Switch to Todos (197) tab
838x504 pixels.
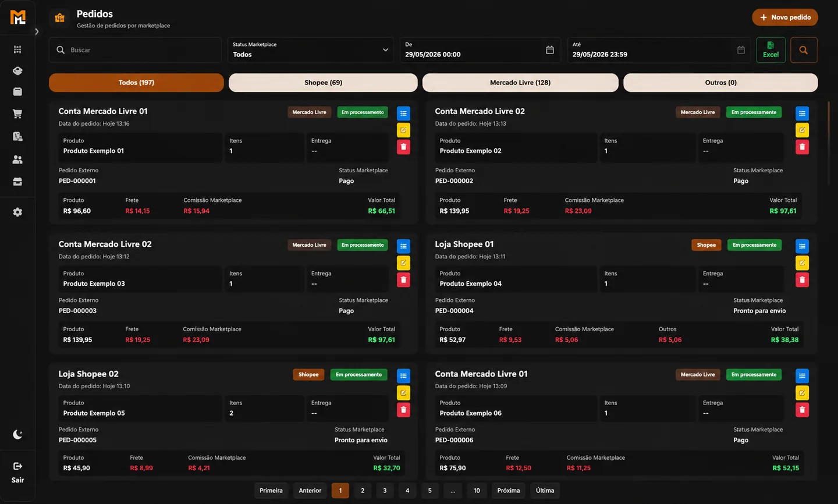pyautogui.click(x=136, y=83)
